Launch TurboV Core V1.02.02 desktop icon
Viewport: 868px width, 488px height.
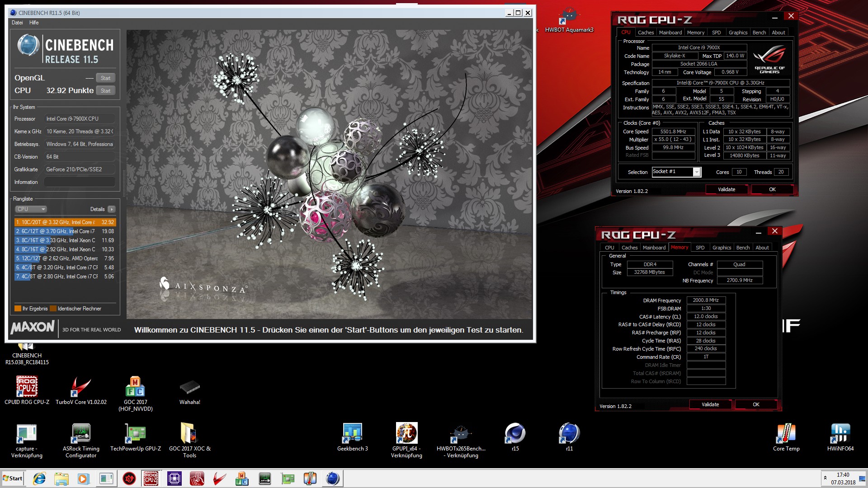(81, 390)
